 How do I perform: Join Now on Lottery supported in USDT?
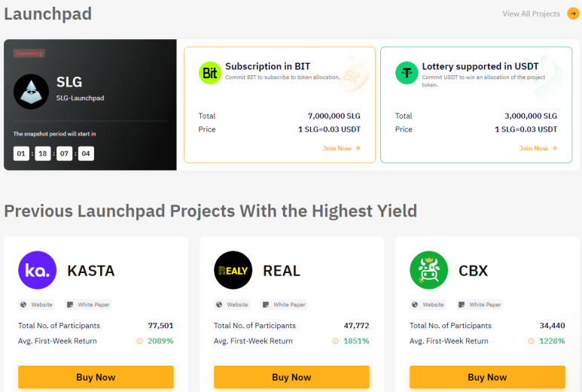pos(538,148)
